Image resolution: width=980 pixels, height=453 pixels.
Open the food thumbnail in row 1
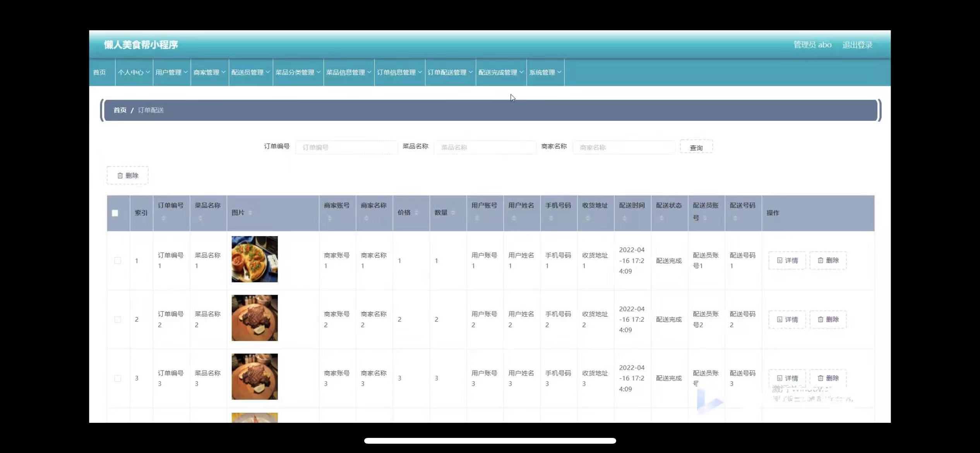pos(254,259)
